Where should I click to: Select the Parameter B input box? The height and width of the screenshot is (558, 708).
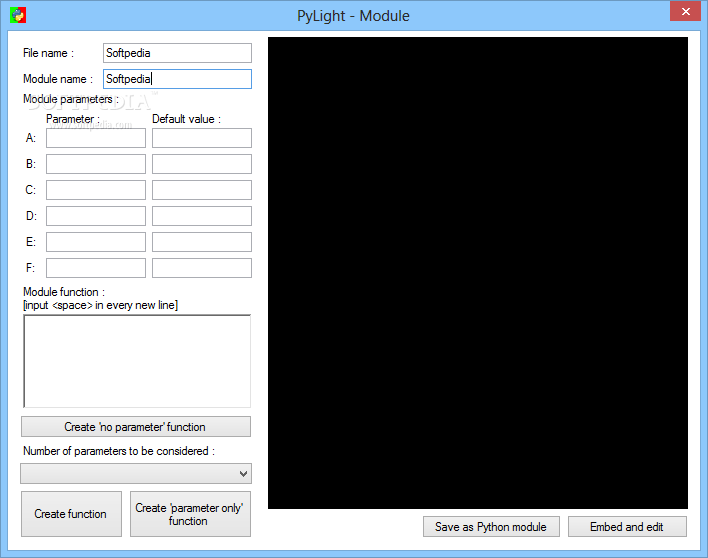96,164
